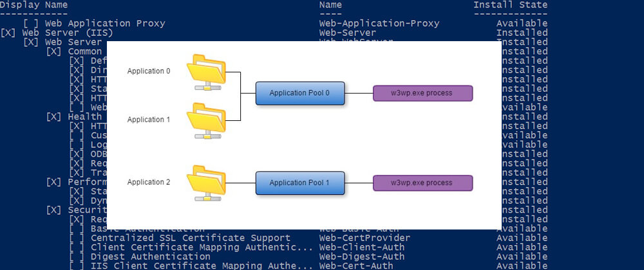This screenshot has width=644, height=270.
Task: Click the Application 0 folder icon
Action: [x=206, y=72]
